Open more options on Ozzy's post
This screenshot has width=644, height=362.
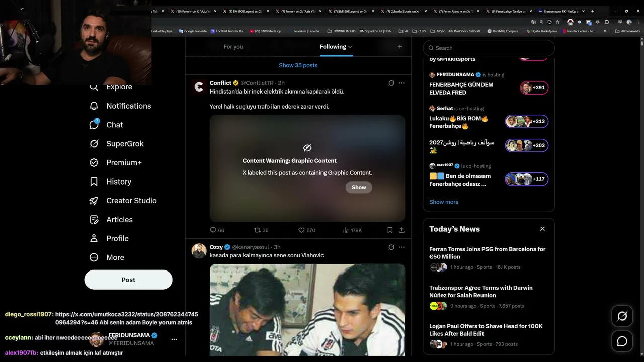[x=401, y=247]
